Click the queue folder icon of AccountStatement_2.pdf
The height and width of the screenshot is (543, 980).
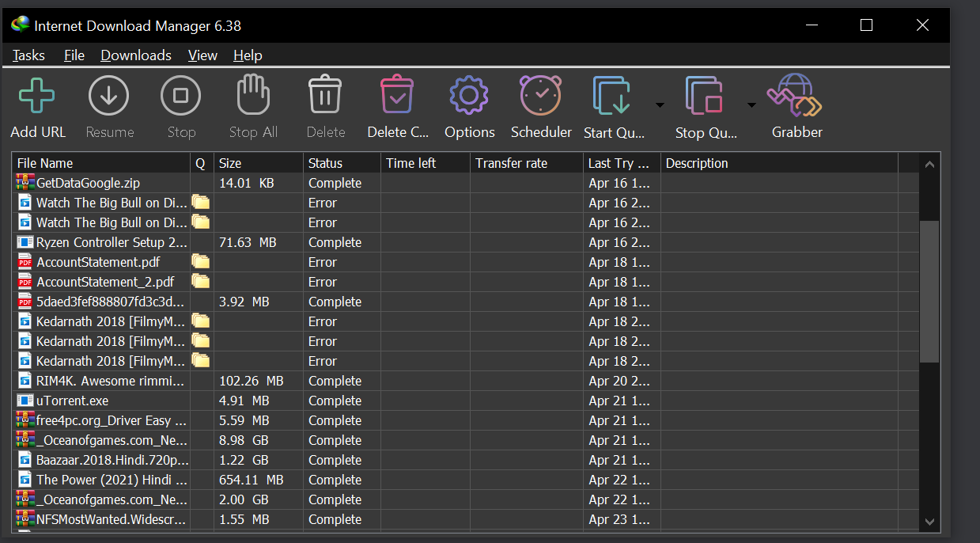coord(201,282)
